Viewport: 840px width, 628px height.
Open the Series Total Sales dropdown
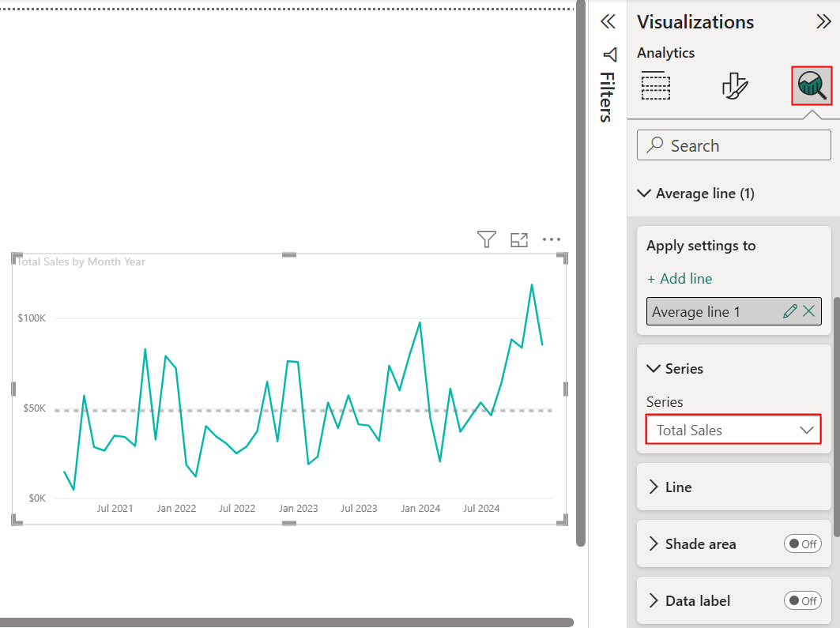[x=733, y=430]
